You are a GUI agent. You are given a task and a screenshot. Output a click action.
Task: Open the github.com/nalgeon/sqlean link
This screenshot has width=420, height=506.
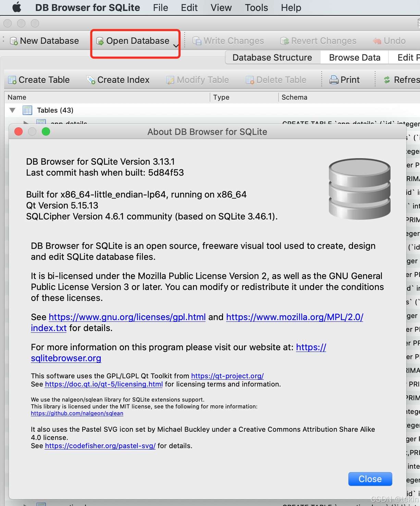[77, 413]
